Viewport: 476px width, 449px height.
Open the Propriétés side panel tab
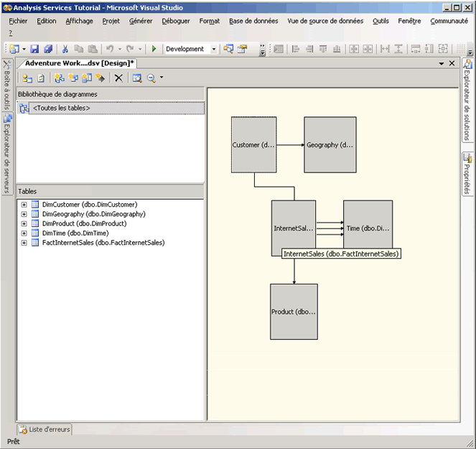(467, 174)
